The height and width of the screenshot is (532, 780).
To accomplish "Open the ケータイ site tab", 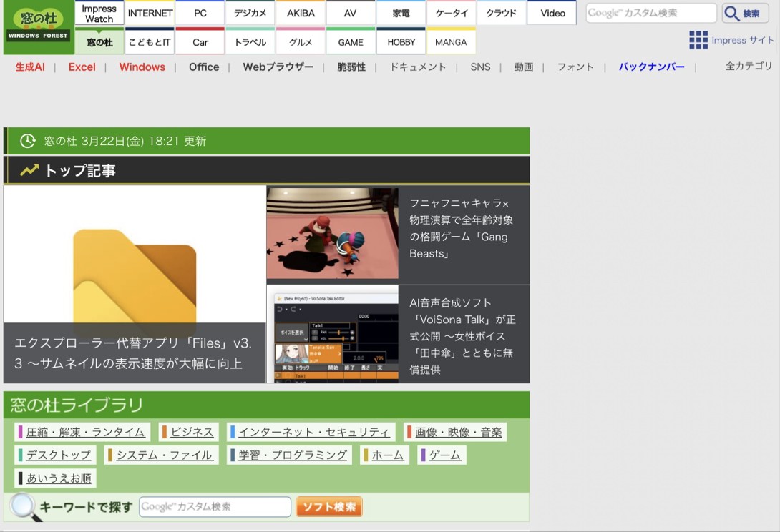I will [452, 14].
